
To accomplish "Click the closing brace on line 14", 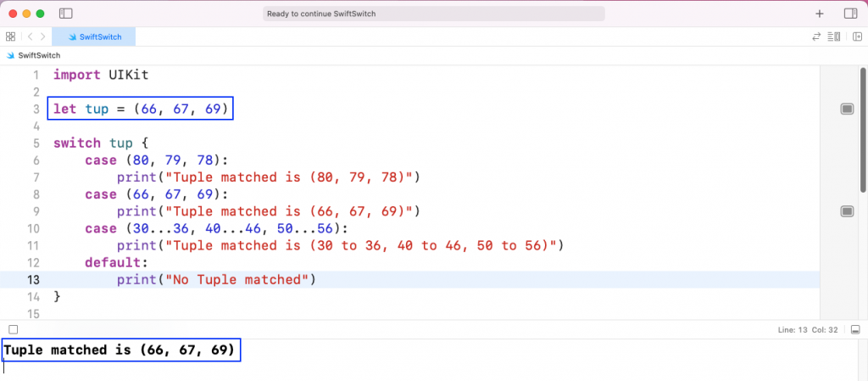I will [x=57, y=296].
